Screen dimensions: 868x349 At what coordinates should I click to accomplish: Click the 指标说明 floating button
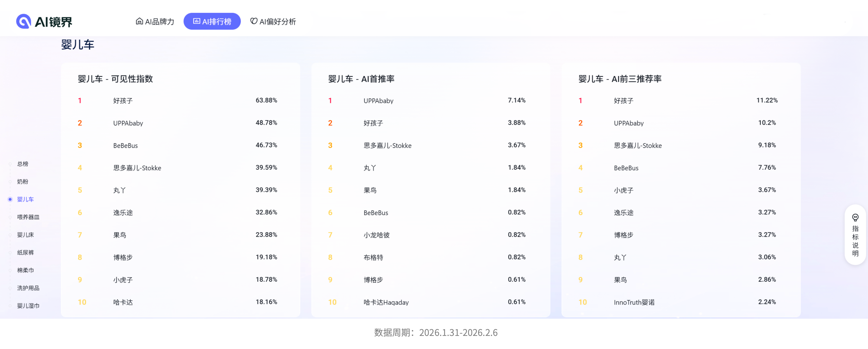coord(855,236)
